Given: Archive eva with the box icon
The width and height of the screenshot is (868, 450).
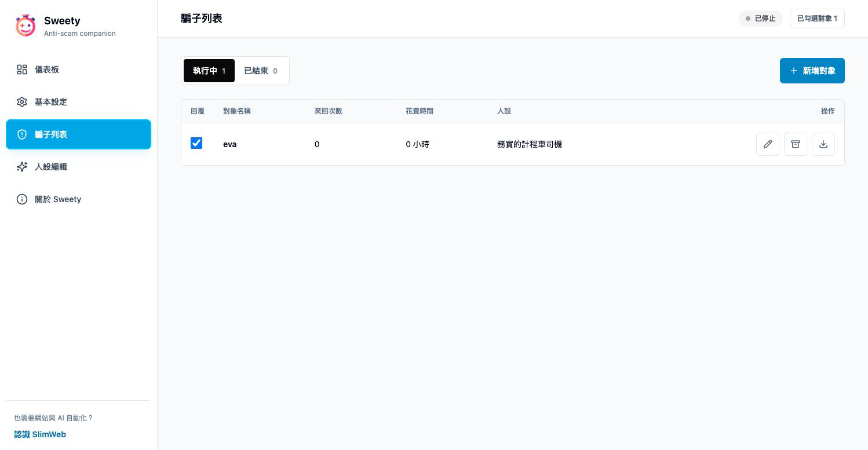Looking at the screenshot, I should click(x=796, y=144).
